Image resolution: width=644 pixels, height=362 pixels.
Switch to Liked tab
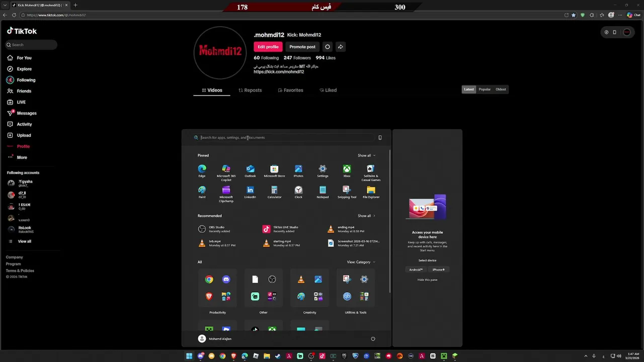point(328,90)
